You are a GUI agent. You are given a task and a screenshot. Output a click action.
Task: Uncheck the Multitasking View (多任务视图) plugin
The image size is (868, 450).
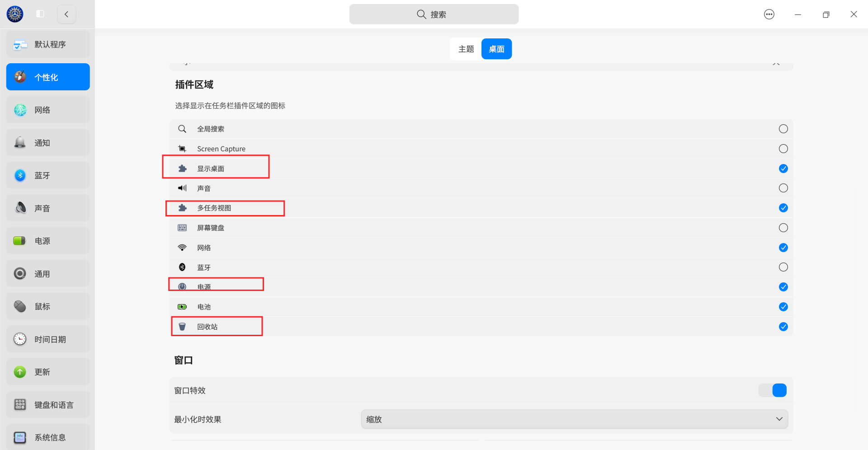coord(783,208)
